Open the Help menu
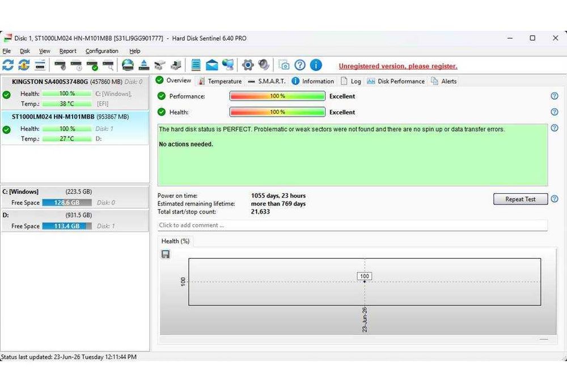This screenshot has width=567, height=392. click(x=134, y=51)
